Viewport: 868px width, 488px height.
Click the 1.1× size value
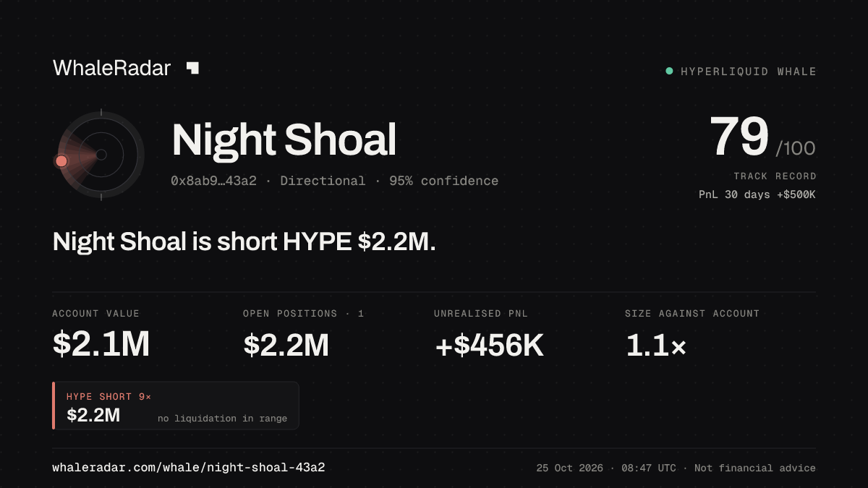pyautogui.click(x=655, y=346)
